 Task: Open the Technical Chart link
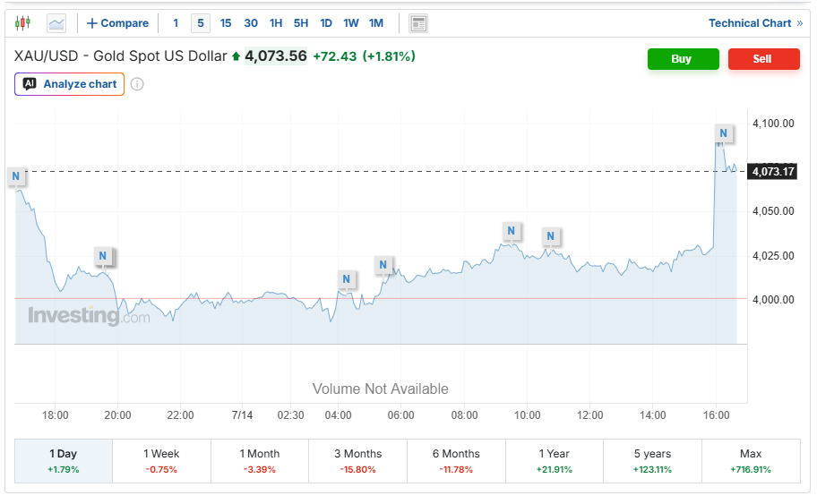[755, 23]
